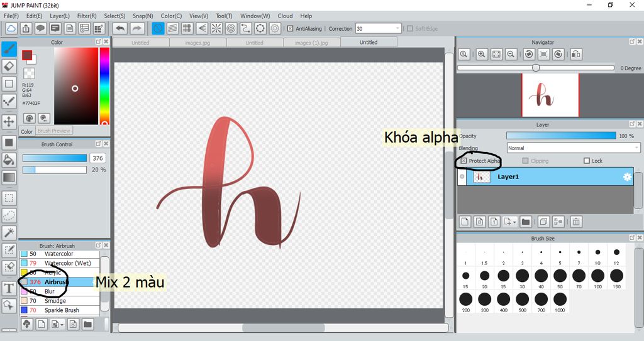
Task: Enable parallel lines snap
Action: (172, 28)
